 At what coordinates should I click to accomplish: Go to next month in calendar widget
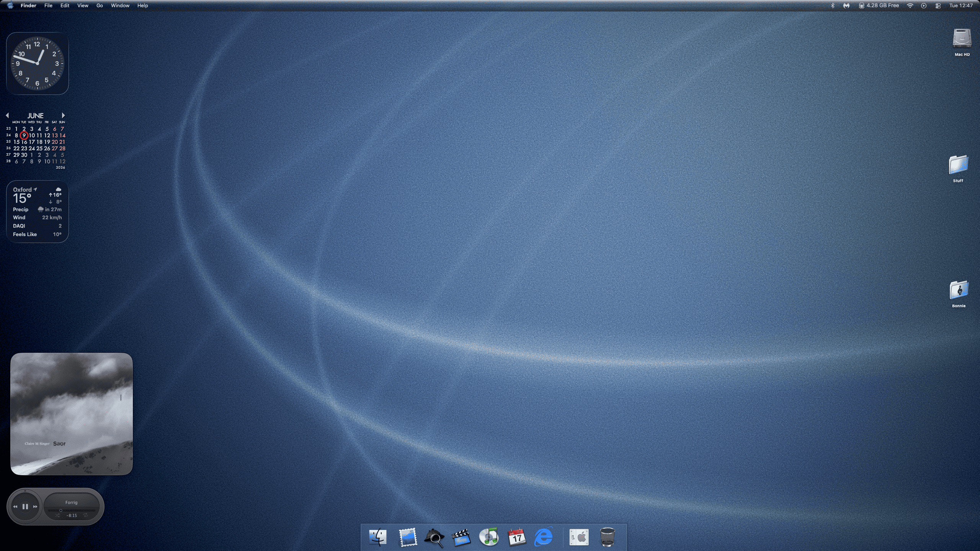[x=63, y=115]
